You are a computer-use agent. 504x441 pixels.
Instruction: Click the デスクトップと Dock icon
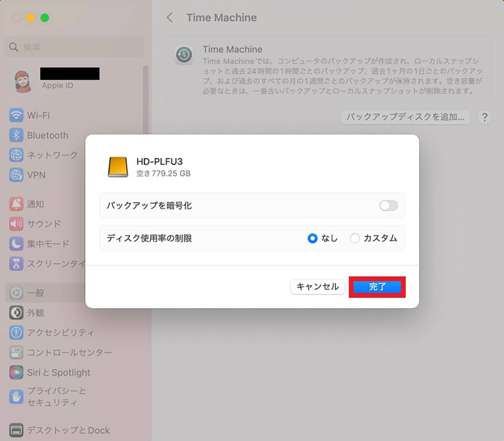point(16,430)
